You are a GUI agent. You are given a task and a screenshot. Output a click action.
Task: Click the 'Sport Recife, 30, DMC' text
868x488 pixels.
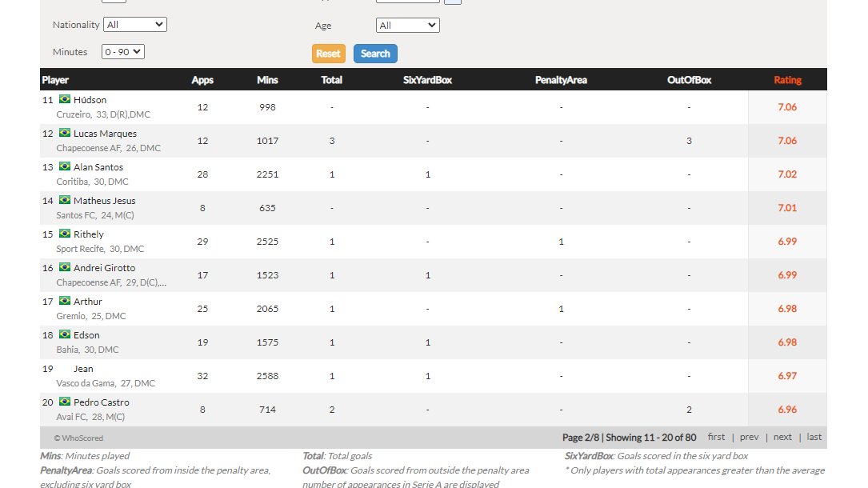100,249
